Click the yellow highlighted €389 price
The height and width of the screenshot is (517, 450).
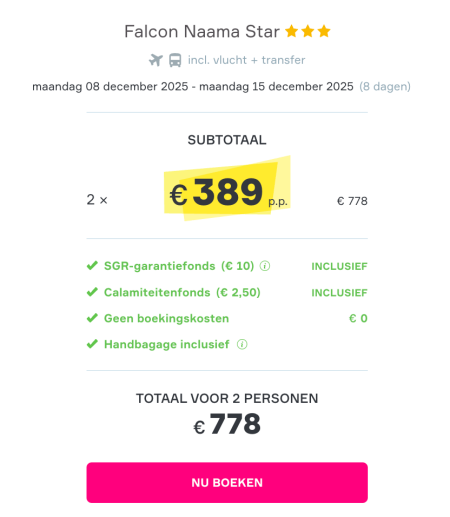pos(227,192)
